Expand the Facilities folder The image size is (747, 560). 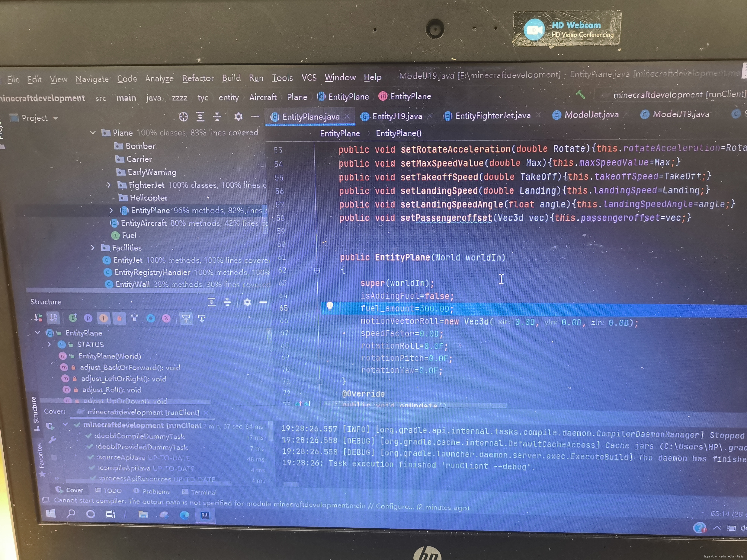tap(93, 248)
